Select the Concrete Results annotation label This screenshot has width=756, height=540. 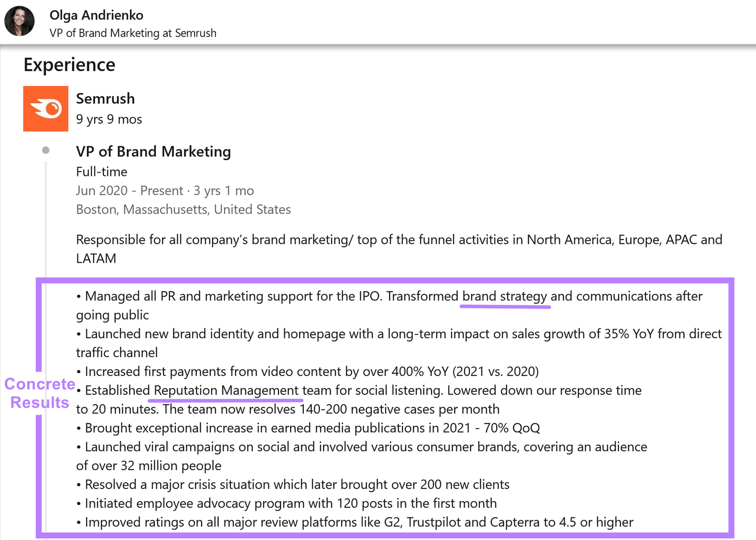(x=40, y=394)
